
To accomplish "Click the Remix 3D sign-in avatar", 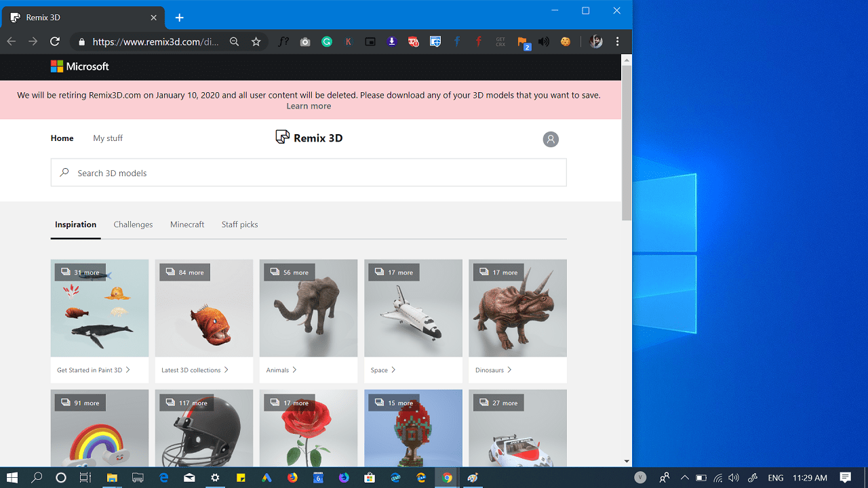I will (x=551, y=139).
